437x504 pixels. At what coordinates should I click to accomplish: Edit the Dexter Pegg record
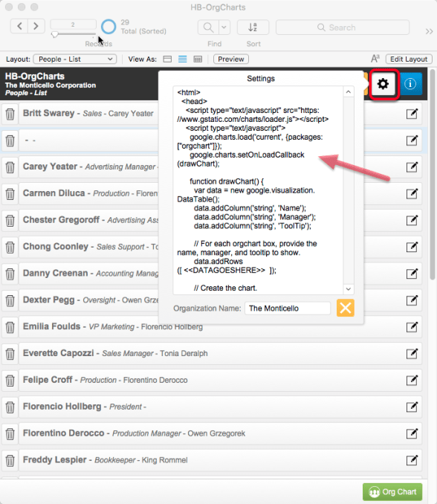coord(412,300)
